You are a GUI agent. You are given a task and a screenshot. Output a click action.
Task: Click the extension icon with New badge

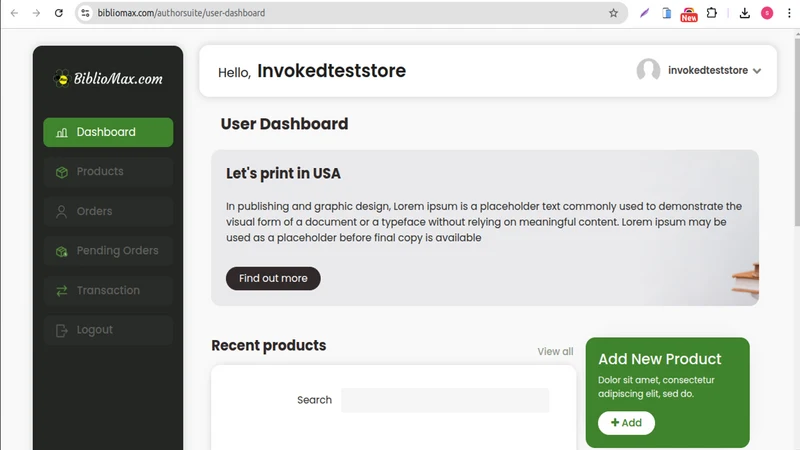pyautogui.click(x=689, y=14)
